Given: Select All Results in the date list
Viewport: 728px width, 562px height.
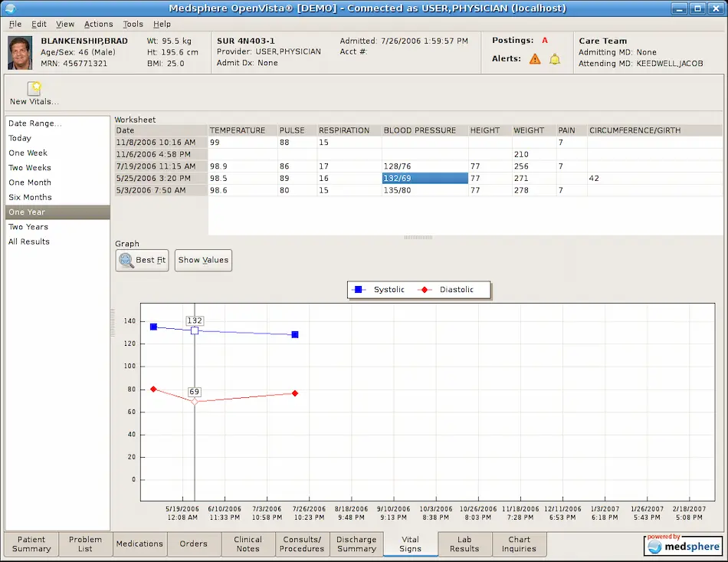Looking at the screenshot, I should (x=28, y=242).
